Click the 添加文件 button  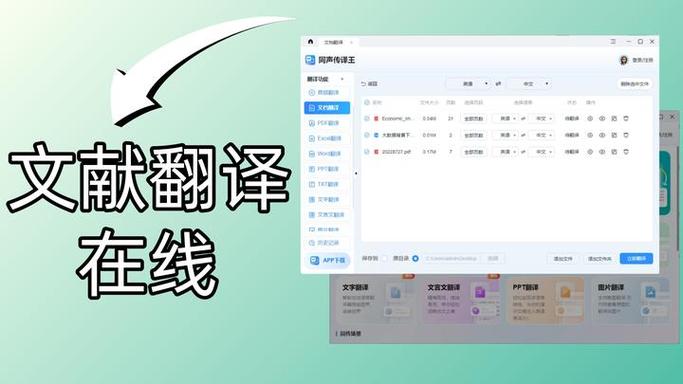pos(563,259)
